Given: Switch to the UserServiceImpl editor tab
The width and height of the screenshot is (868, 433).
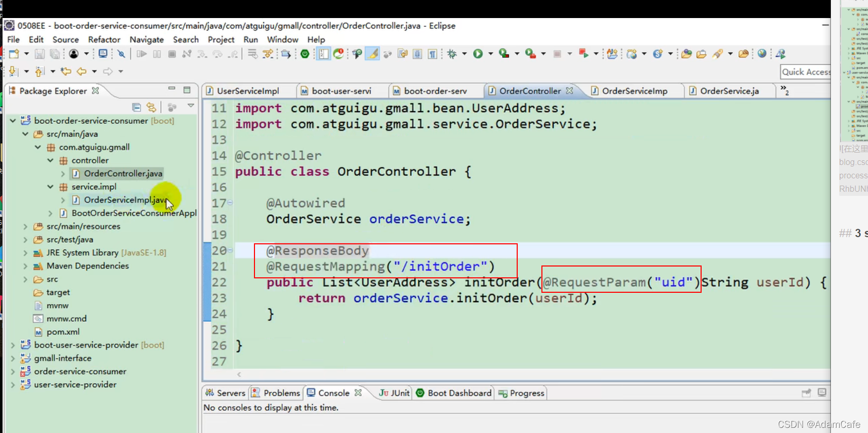Looking at the screenshot, I should tap(248, 91).
